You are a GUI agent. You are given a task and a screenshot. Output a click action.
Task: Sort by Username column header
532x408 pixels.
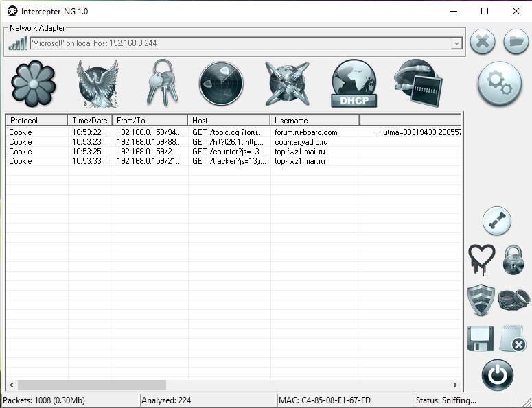[x=315, y=120]
